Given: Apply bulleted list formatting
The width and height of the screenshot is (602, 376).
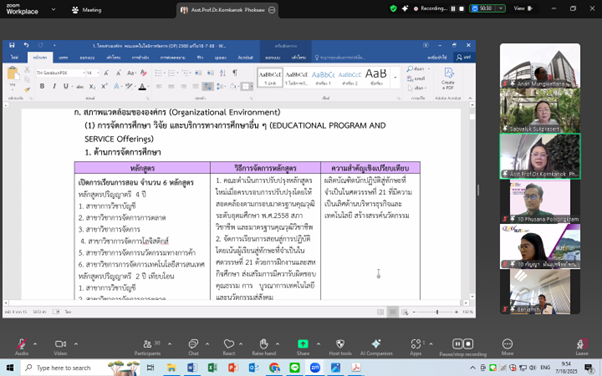Looking at the screenshot, I should tap(159, 73).
